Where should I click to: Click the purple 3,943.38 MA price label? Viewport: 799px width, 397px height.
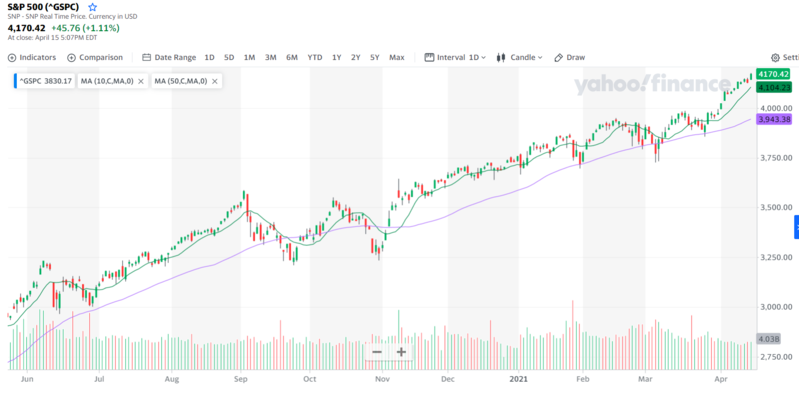(774, 119)
